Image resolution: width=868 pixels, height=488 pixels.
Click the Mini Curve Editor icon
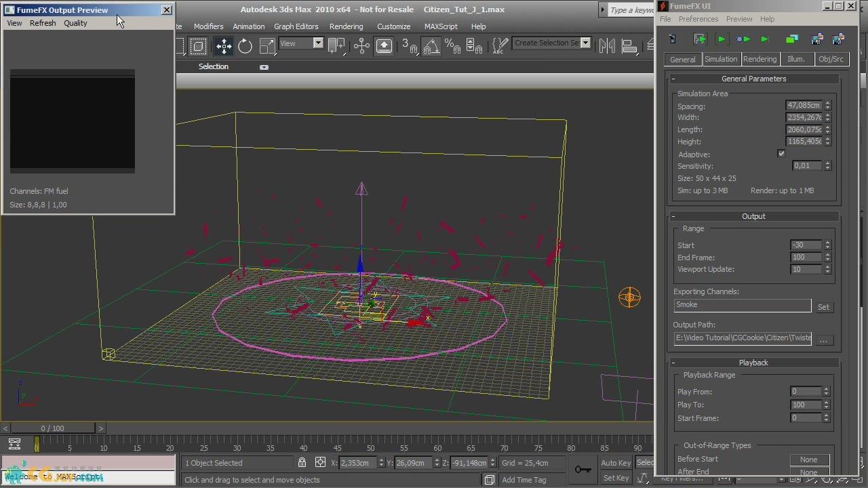point(14,445)
